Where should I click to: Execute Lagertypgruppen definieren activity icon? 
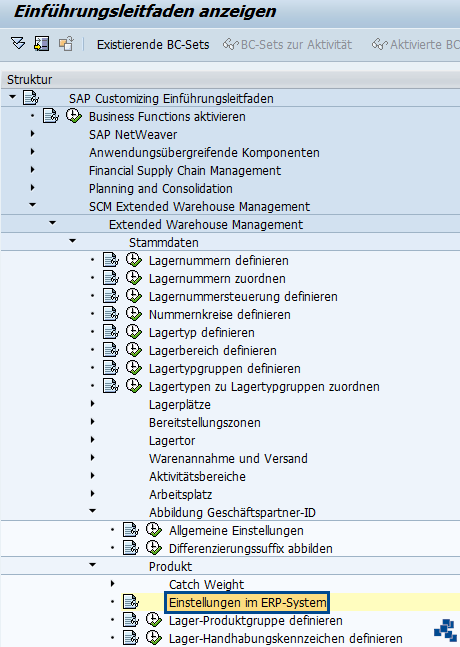[x=134, y=368]
